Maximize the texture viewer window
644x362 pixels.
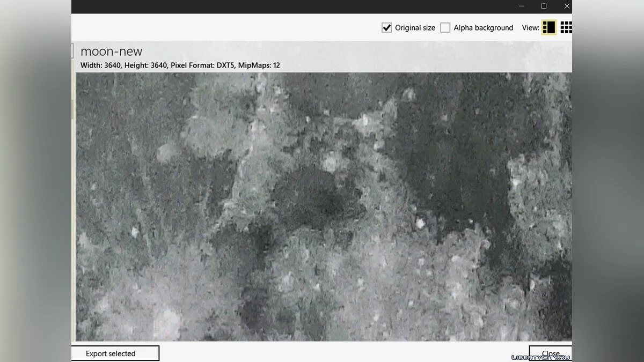coord(544,6)
